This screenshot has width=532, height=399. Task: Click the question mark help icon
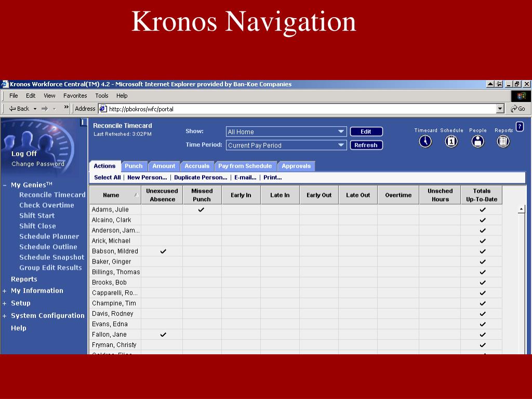tap(520, 127)
